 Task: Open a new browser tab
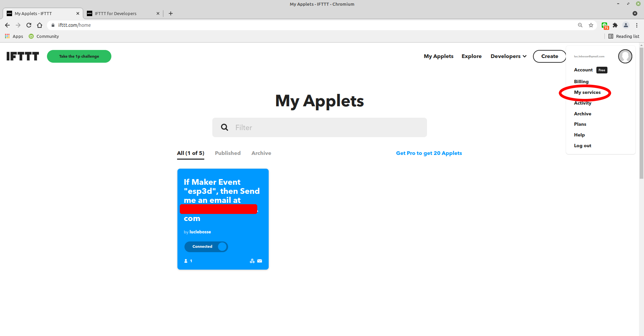click(171, 13)
